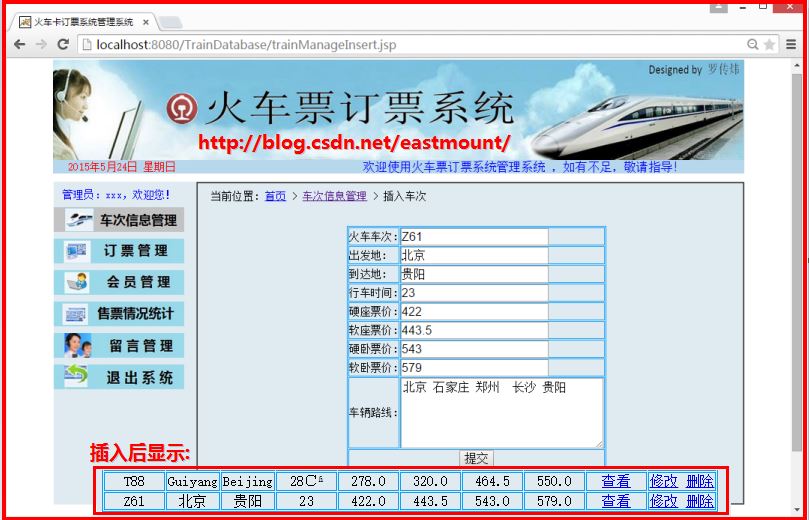809x520 pixels.
Task: Click the railway logo in the banner
Action: click(x=182, y=109)
